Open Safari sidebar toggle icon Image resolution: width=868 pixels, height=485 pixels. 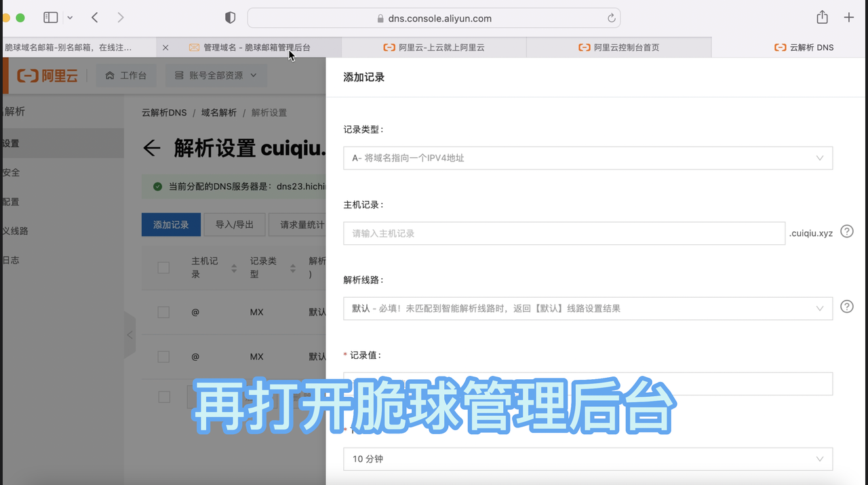50,18
